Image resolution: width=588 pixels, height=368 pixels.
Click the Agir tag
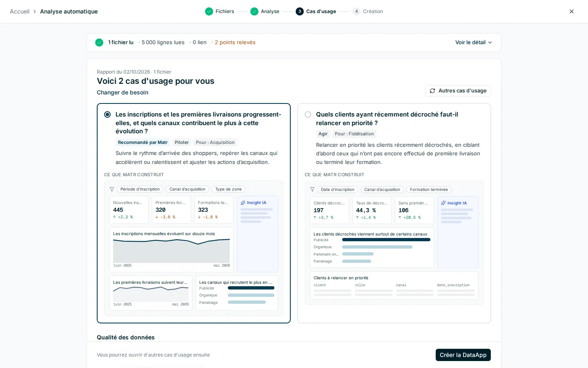coord(323,134)
